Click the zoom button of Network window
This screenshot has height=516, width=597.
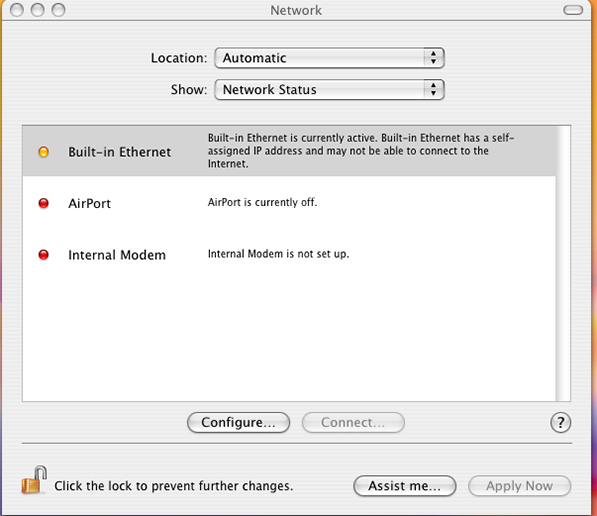click(58, 10)
